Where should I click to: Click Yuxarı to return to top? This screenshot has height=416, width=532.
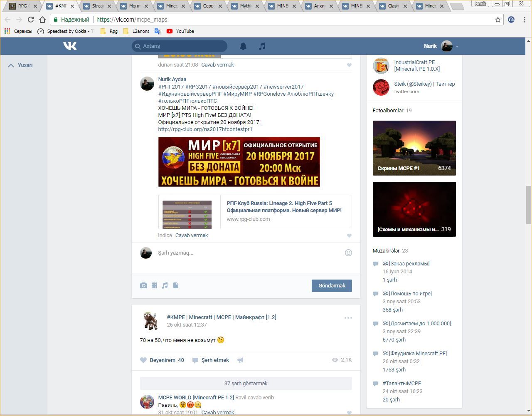[20, 65]
